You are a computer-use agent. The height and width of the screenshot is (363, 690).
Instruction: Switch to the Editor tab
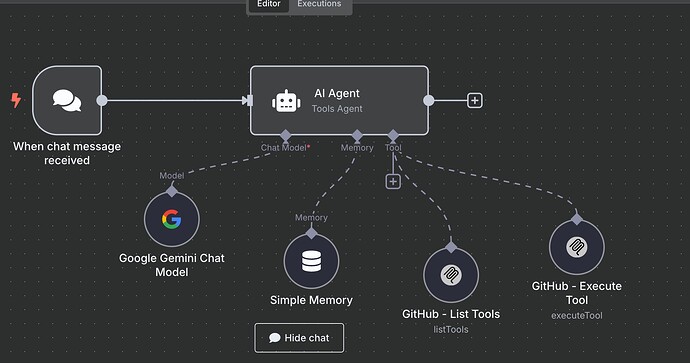coord(268,4)
